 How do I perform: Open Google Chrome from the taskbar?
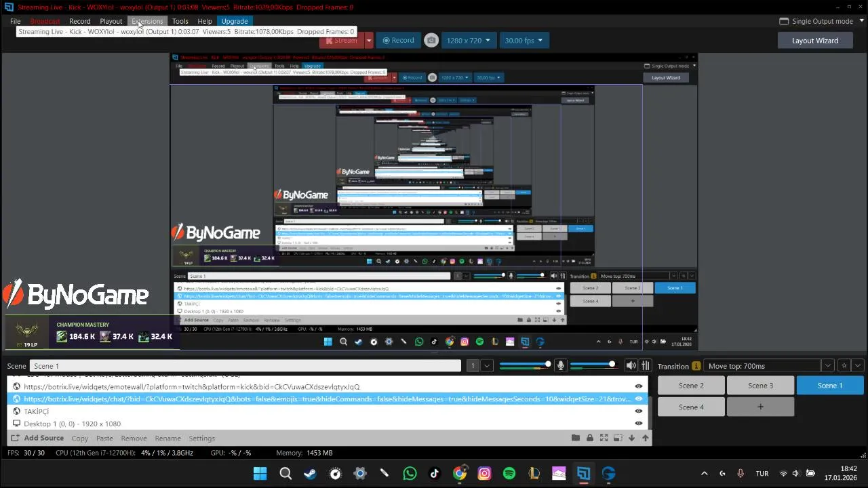click(x=460, y=473)
